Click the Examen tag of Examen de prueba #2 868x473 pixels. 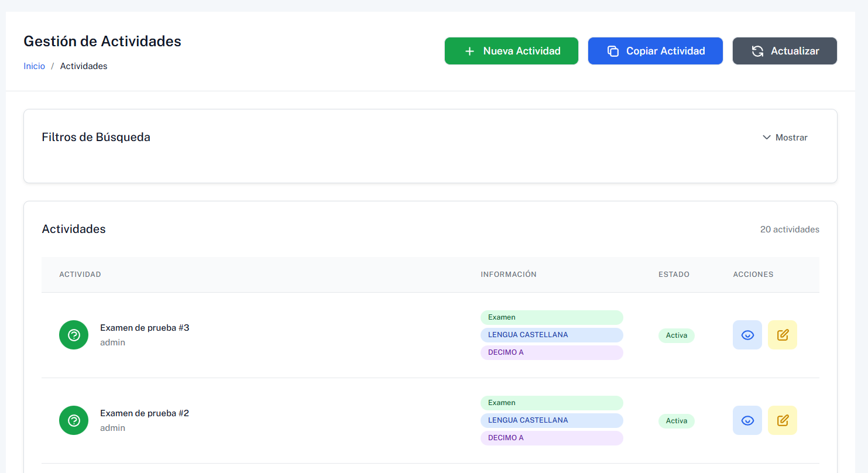point(552,403)
